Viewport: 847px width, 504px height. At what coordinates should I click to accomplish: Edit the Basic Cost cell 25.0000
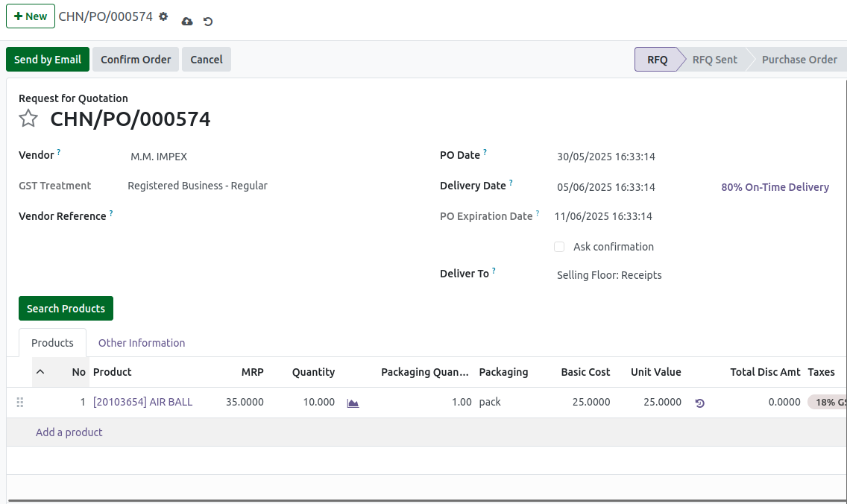[591, 402]
